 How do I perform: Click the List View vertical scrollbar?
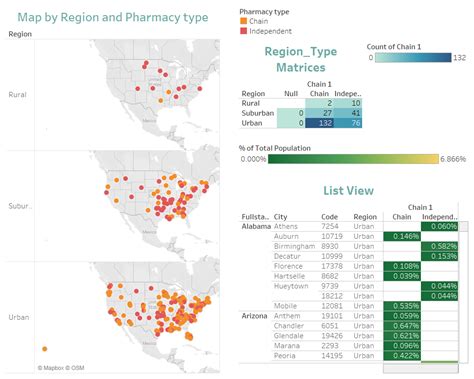pos(463,292)
